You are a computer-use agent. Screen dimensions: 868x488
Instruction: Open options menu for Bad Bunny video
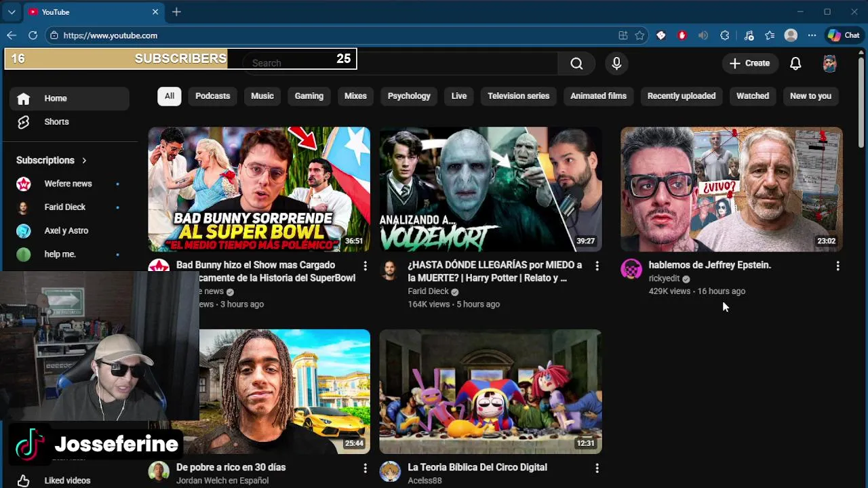[365, 266]
